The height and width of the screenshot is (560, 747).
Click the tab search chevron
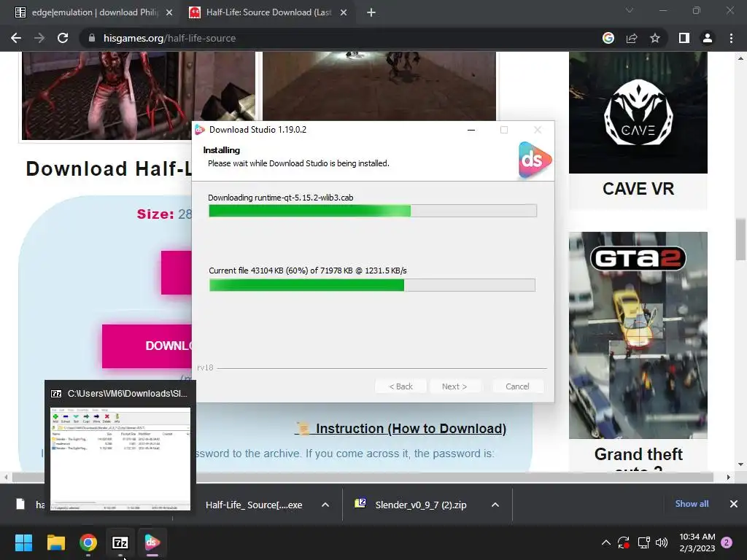(x=630, y=10)
